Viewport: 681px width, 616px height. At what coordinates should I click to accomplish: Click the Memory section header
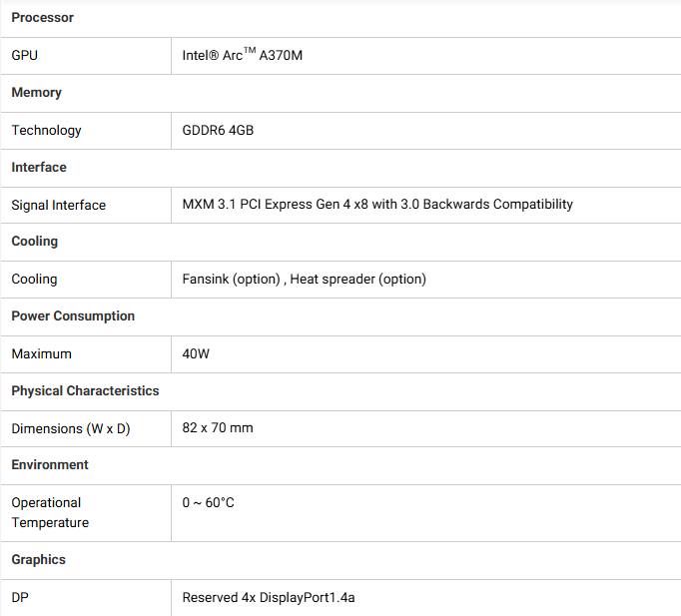[37, 93]
